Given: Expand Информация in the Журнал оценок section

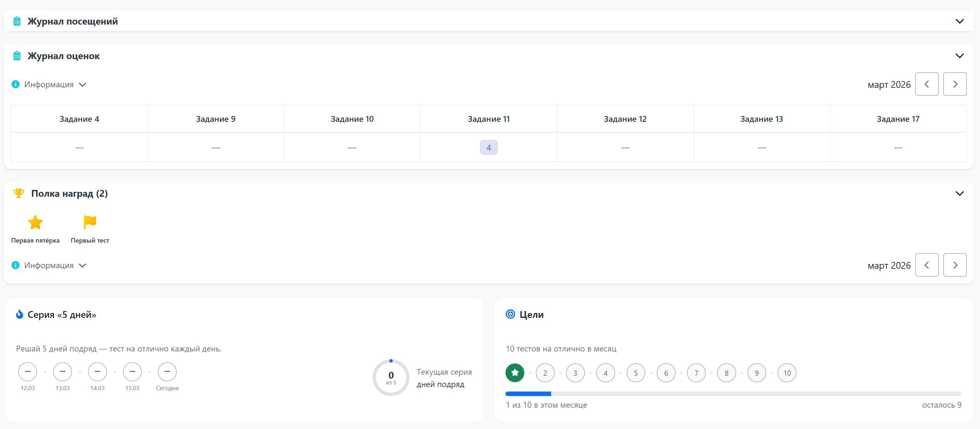Looking at the screenshot, I should [49, 84].
